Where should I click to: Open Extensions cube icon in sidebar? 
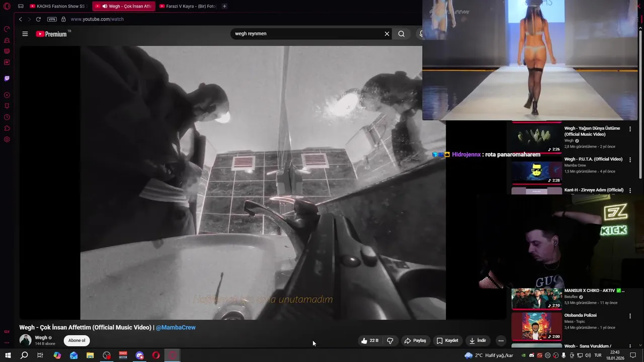[x=7, y=128]
